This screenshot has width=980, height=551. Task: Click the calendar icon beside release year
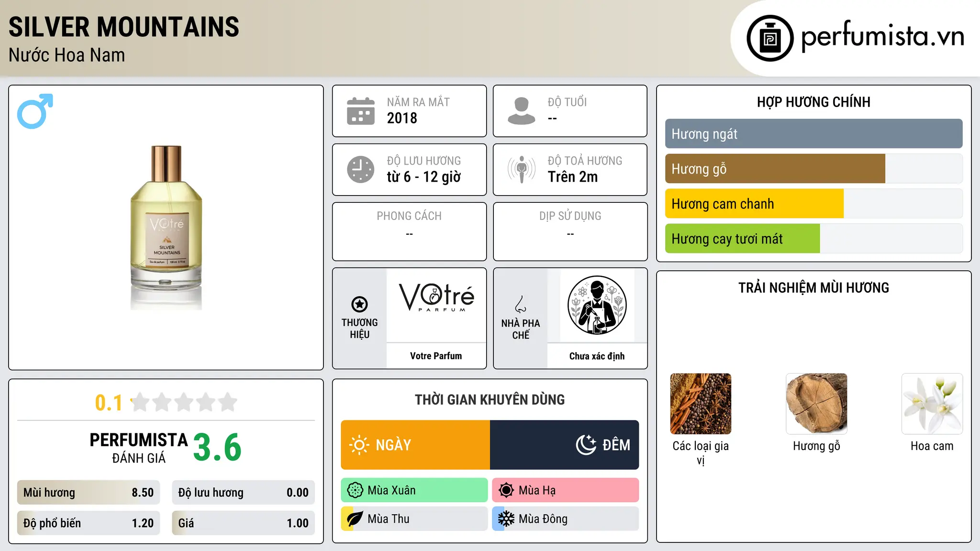[361, 111]
